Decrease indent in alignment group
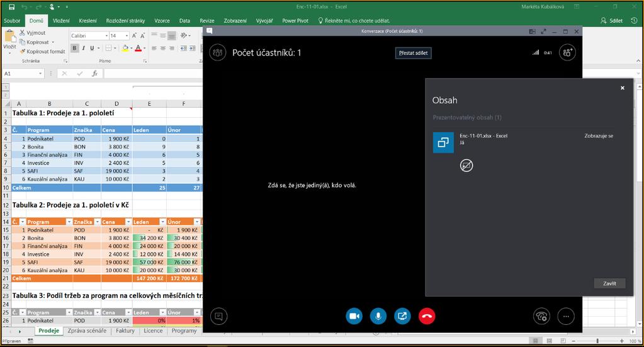 coord(183,48)
